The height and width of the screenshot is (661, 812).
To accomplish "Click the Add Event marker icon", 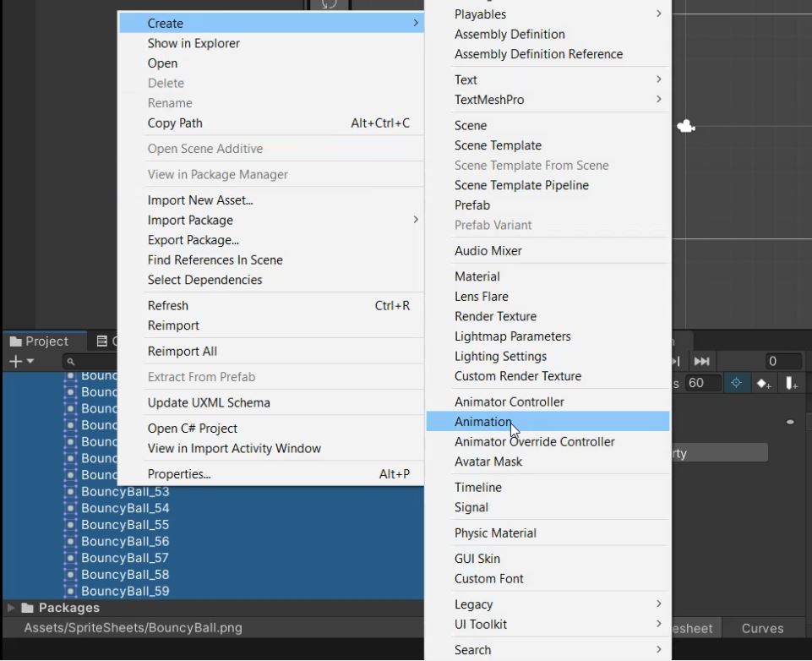I will click(x=791, y=383).
